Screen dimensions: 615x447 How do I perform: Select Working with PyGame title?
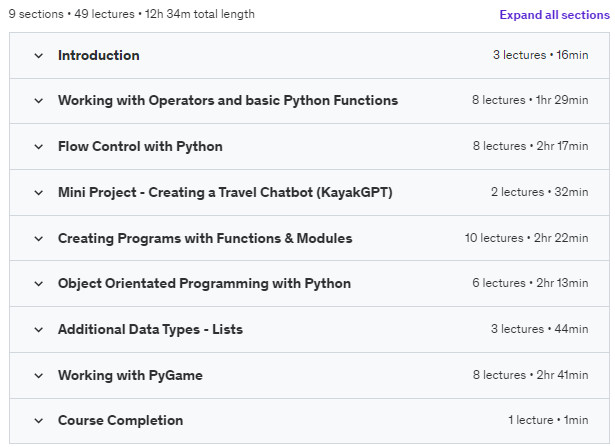130,375
